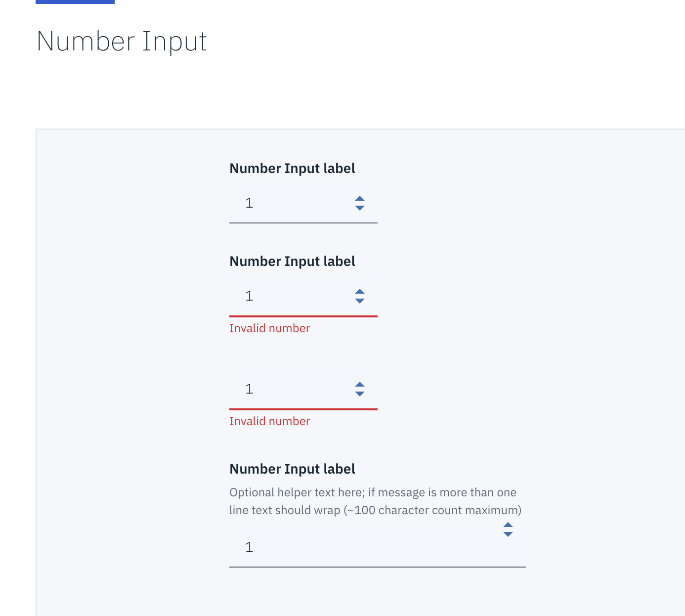Increment the first number input value
Image resolution: width=685 pixels, height=616 pixels.
(x=359, y=199)
